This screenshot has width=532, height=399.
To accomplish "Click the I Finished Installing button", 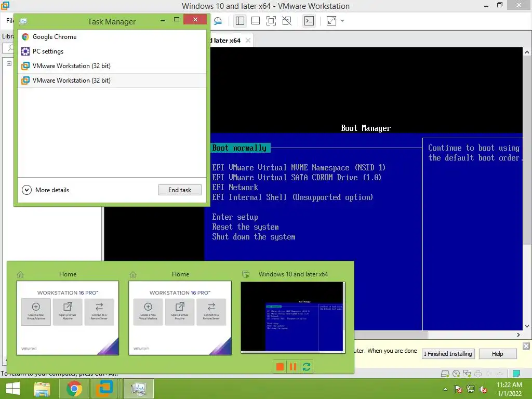I will (448, 354).
